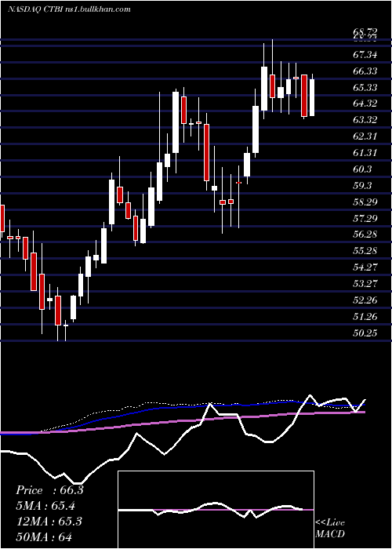This screenshot has height=549, width=392.
Task: Click the tall white candle peaking near 65.33
Action: point(176,122)
